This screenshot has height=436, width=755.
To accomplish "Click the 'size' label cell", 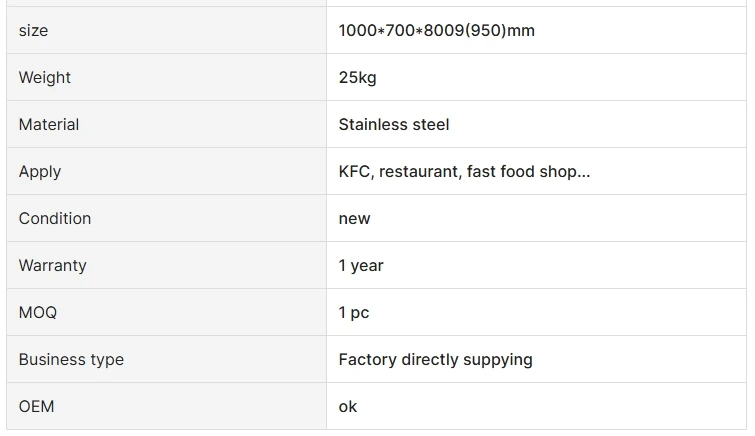I will 33,31.
